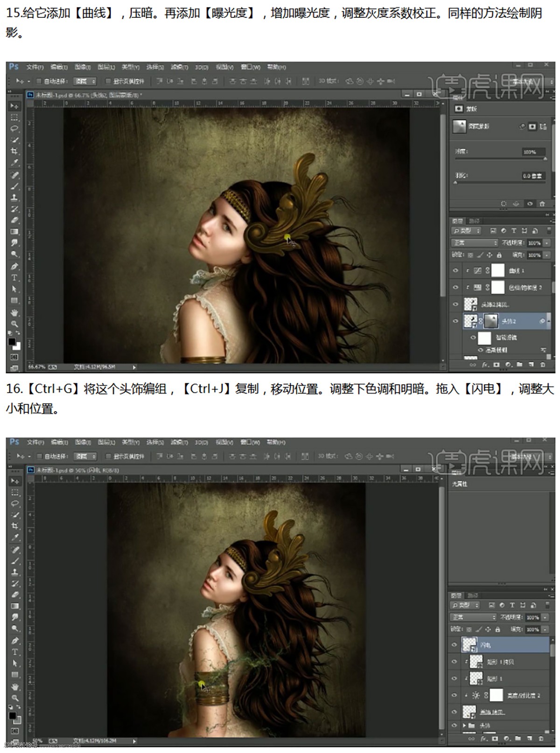Click delete mask trash icon in upper properties panel
Image resolution: width=560 pixels, height=753 pixels.
pyautogui.click(x=542, y=204)
